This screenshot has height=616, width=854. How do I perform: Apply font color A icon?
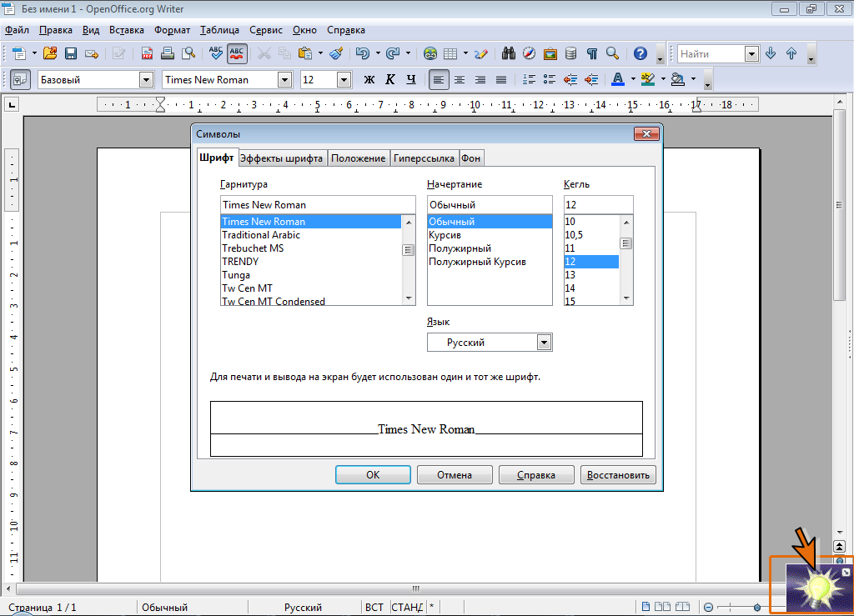coord(618,79)
